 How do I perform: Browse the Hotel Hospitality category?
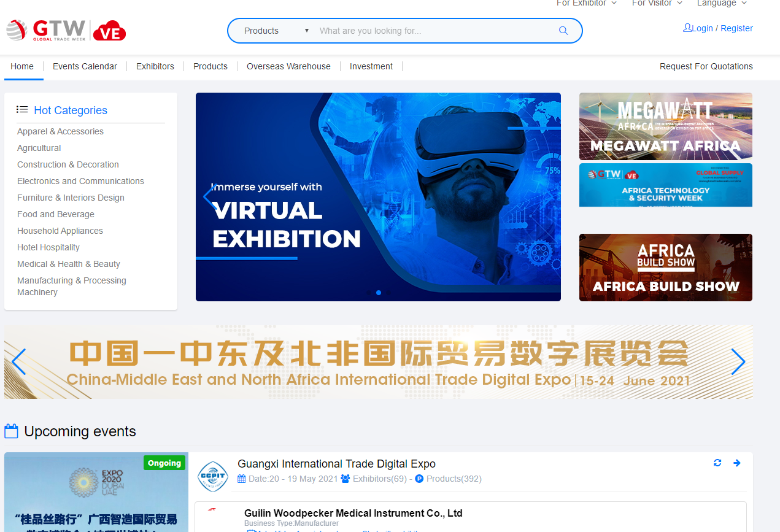tap(48, 247)
